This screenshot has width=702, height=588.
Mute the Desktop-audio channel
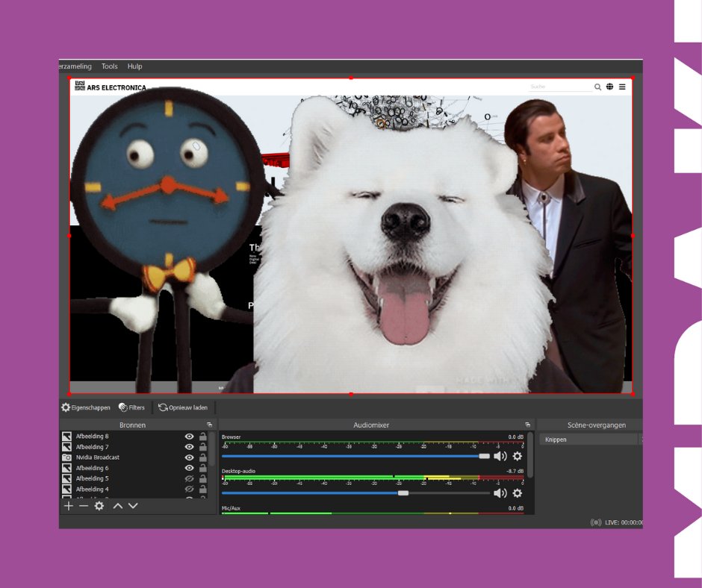click(500, 493)
